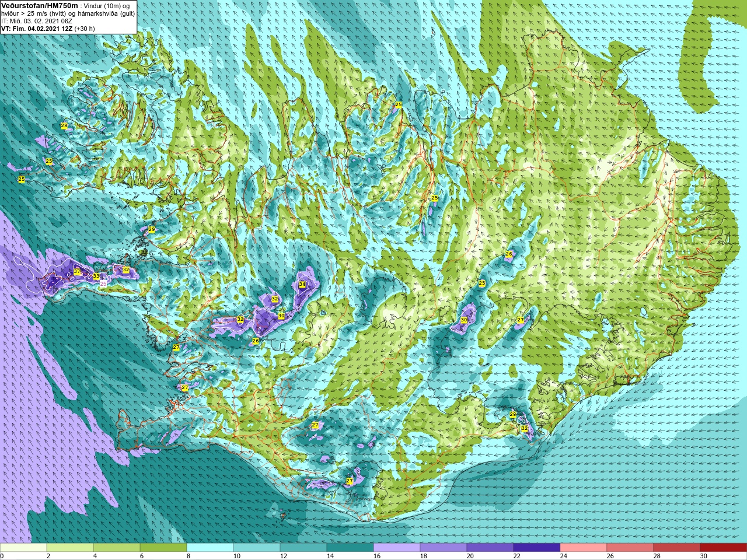This screenshot has height=560, width=747.
Task: Click the 'VT: Fim. 04.02.2021 12Z (+30 h)' line
Action: pyautogui.click(x=48, y=28)
